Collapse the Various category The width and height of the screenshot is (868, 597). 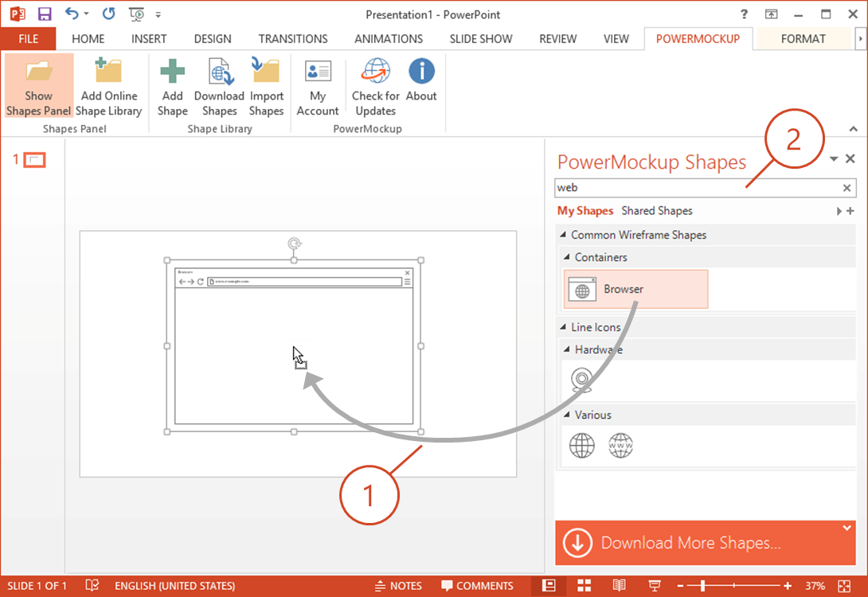click(x=567, y=415)
